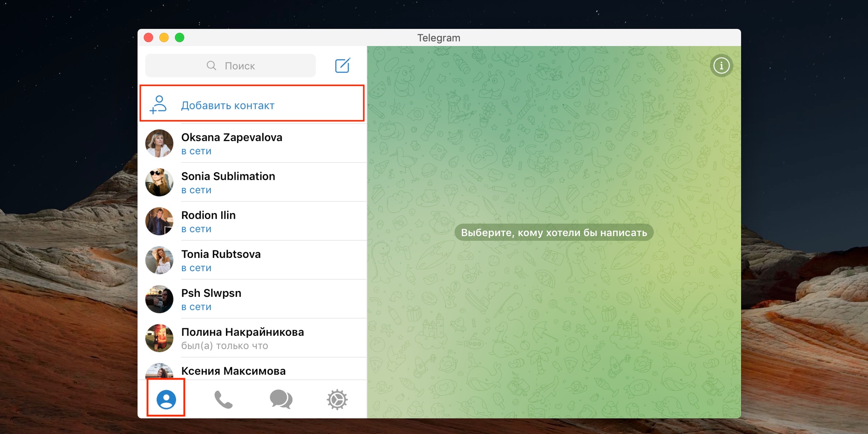Maximize Telegram with green button
Screen dimensions: 868x434
click(180, 37)
